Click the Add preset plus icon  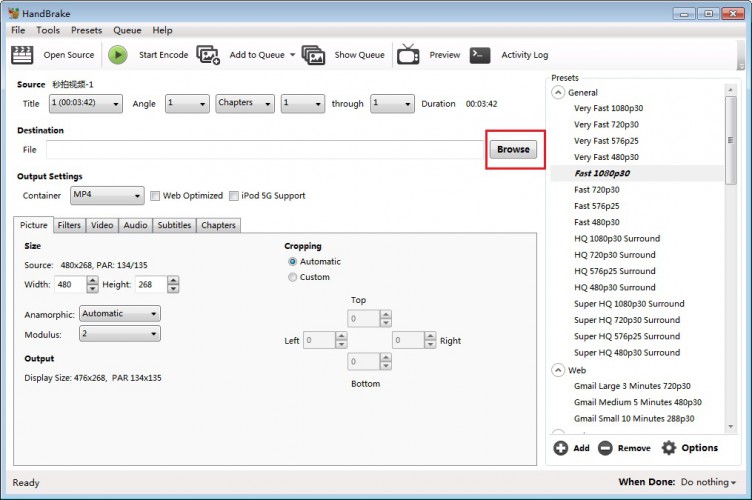point(561,448)
